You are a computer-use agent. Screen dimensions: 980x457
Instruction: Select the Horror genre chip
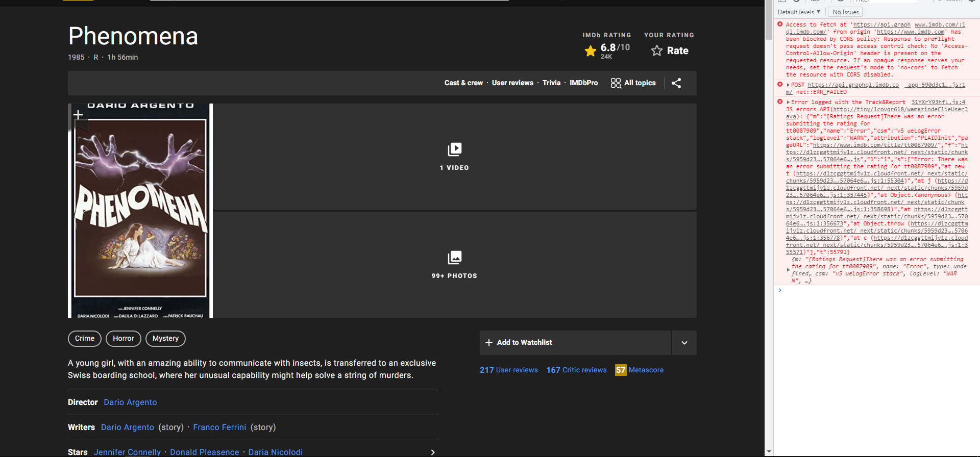pos(124,339)
